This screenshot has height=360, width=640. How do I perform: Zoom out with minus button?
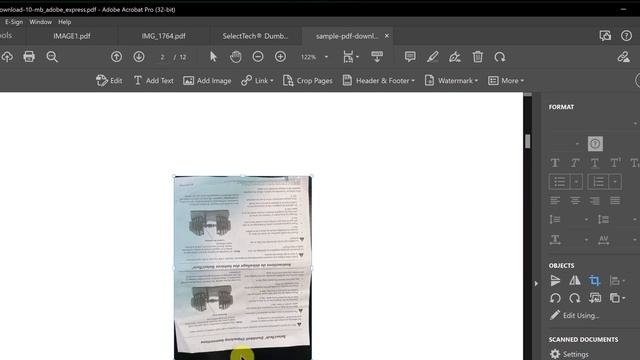point(258,57)
